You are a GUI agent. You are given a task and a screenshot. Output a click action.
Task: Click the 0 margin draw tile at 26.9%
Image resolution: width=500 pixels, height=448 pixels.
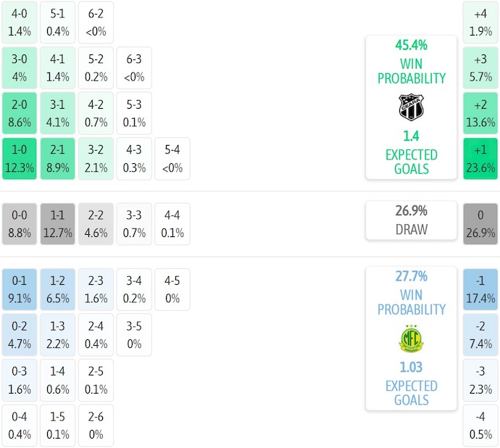pyautogui.click(x=480, y=224)
